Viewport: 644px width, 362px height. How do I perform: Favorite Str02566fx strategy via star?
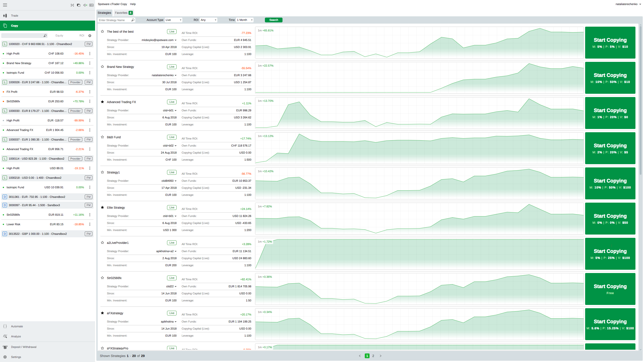[102, 278]
